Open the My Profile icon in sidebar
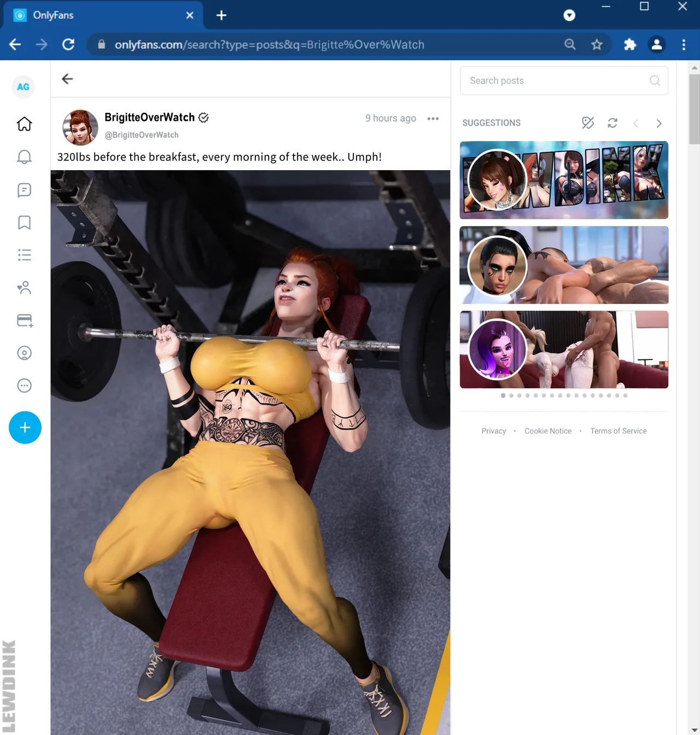Viewport: 700px width, 735px height. tap(24, 353)
